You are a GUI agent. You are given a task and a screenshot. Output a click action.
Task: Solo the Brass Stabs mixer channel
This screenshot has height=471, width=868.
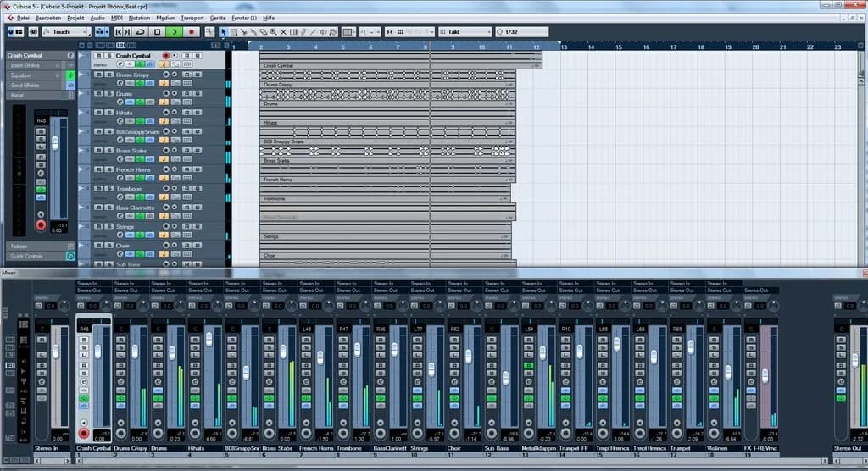pyautogui.click(x=269, y=347)
